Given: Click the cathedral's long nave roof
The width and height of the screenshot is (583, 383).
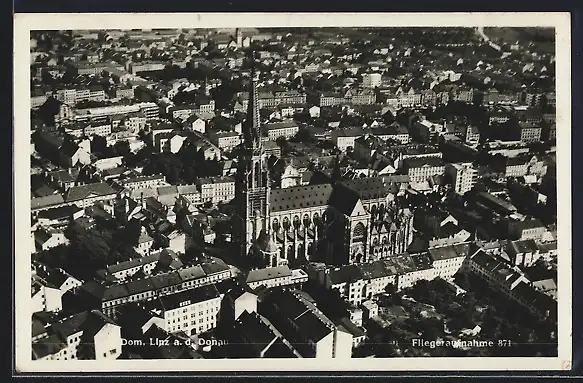Looking at the screenshot, I should (x=300, y=196).
